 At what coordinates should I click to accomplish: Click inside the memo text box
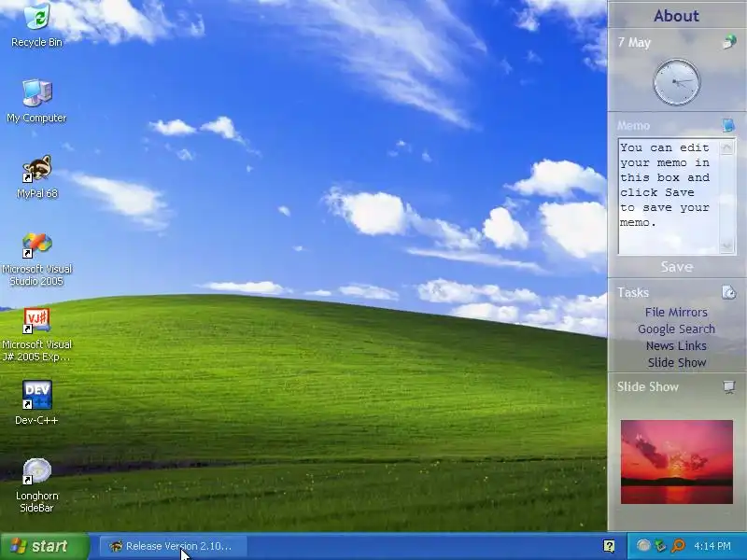pos(669,196)
